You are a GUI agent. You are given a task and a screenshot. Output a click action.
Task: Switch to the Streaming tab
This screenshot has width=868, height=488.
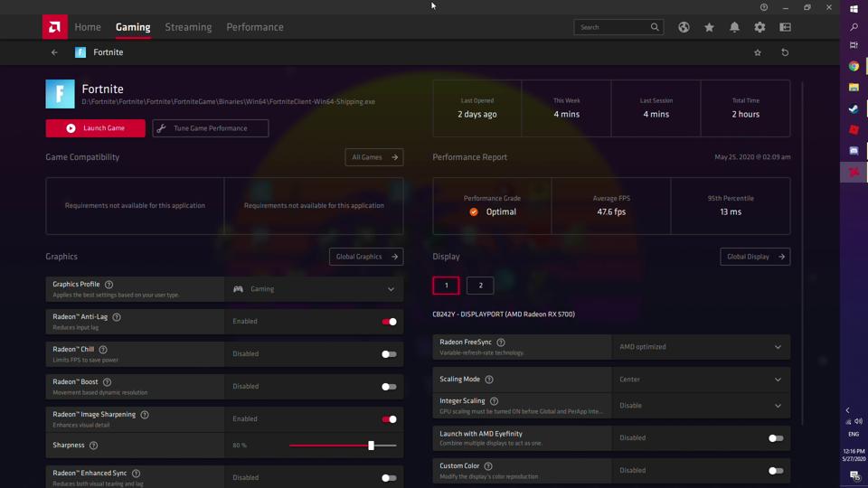(x=188, y=27)
